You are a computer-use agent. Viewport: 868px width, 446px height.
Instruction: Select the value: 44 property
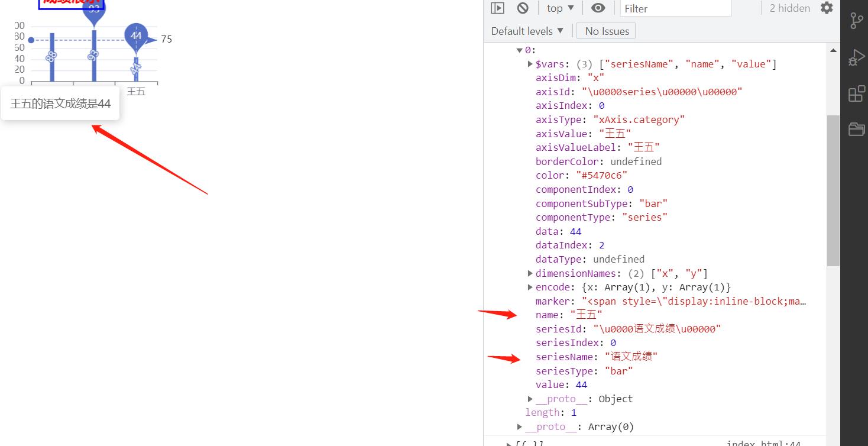click(x=562, y=384)
